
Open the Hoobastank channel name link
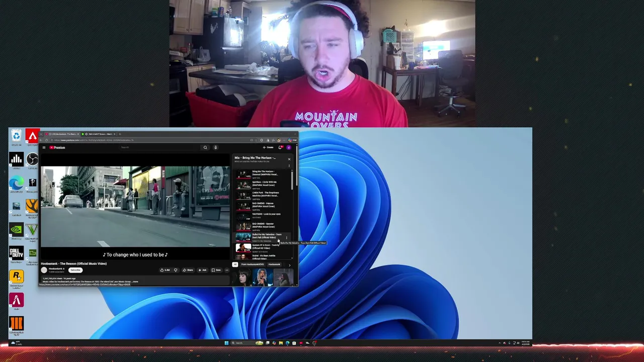tap(56, 268)
